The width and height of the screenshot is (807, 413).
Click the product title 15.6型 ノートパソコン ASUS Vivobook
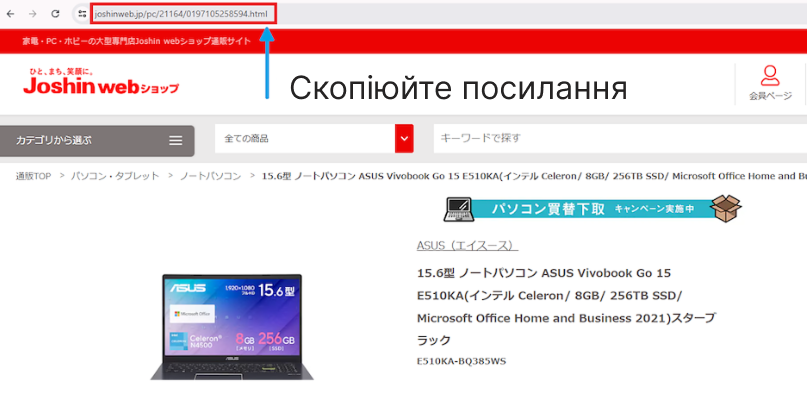566,306
